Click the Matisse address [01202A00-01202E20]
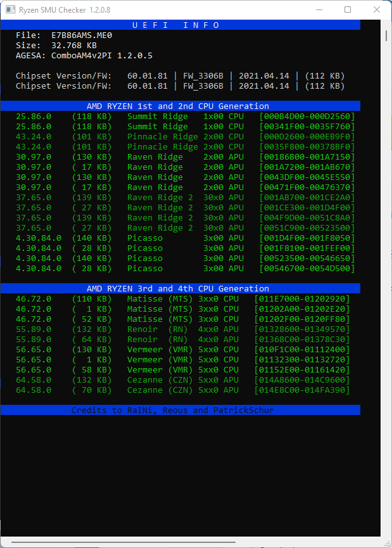 click(x=302, y=309)
